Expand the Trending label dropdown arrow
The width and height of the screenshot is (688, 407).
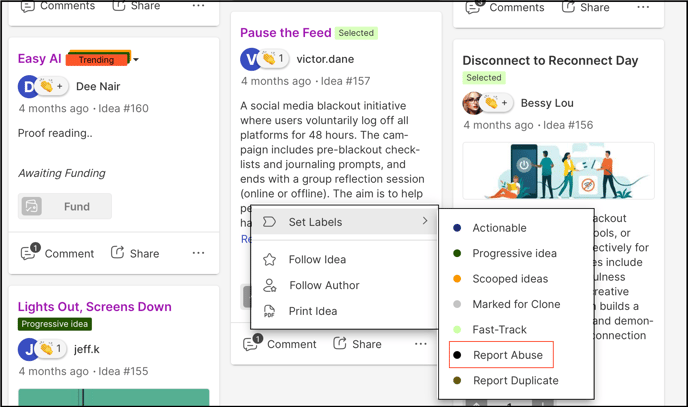click(136, 60)
